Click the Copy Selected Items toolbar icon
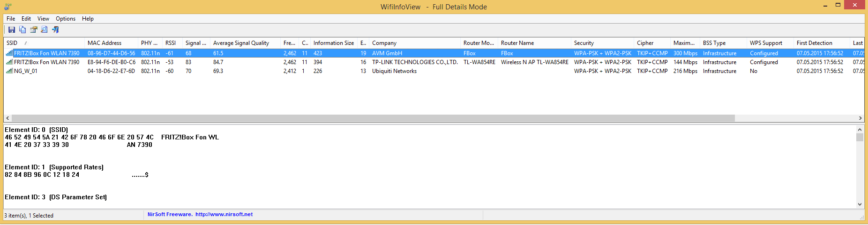Viewport: 868px width, 225px height. click(22, 30)
